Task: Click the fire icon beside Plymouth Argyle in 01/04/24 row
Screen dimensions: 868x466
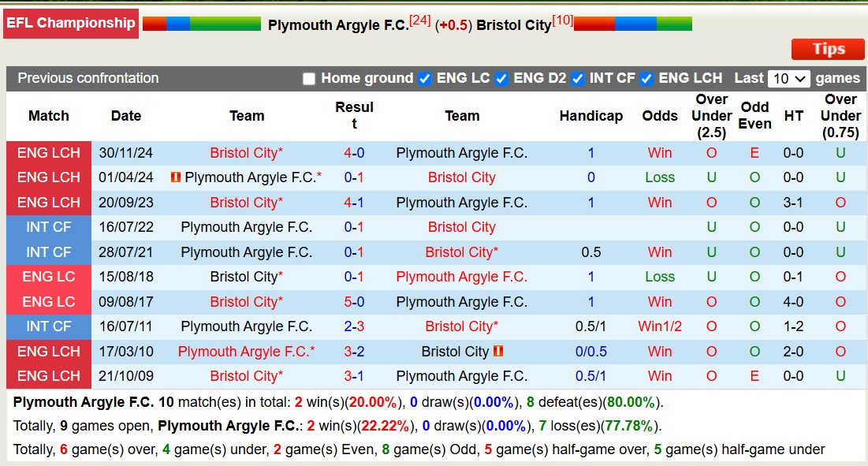Action: 175,177
